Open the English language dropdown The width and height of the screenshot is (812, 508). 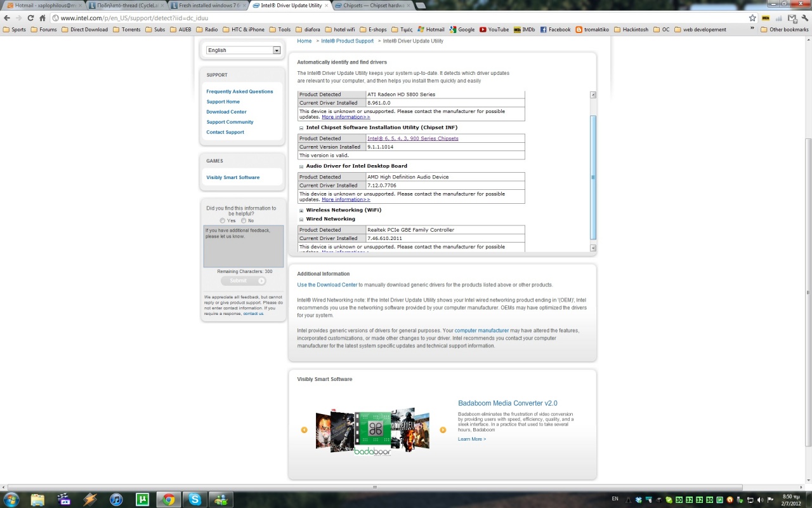243,50
